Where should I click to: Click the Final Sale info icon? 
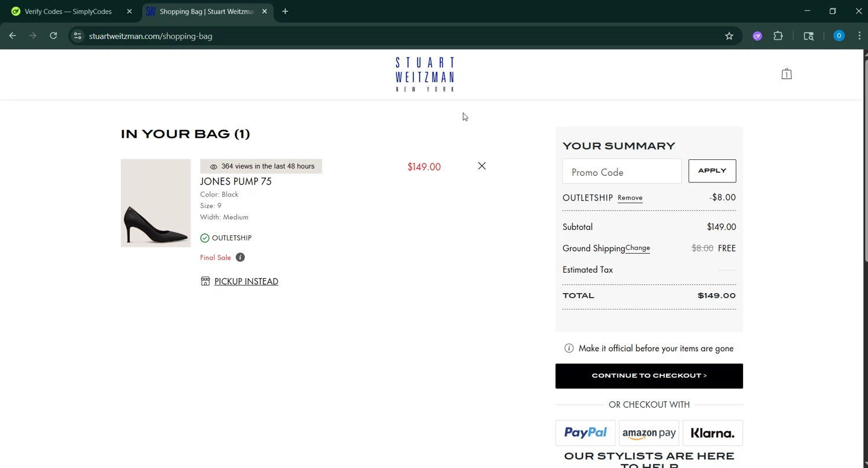pos(240,257)
